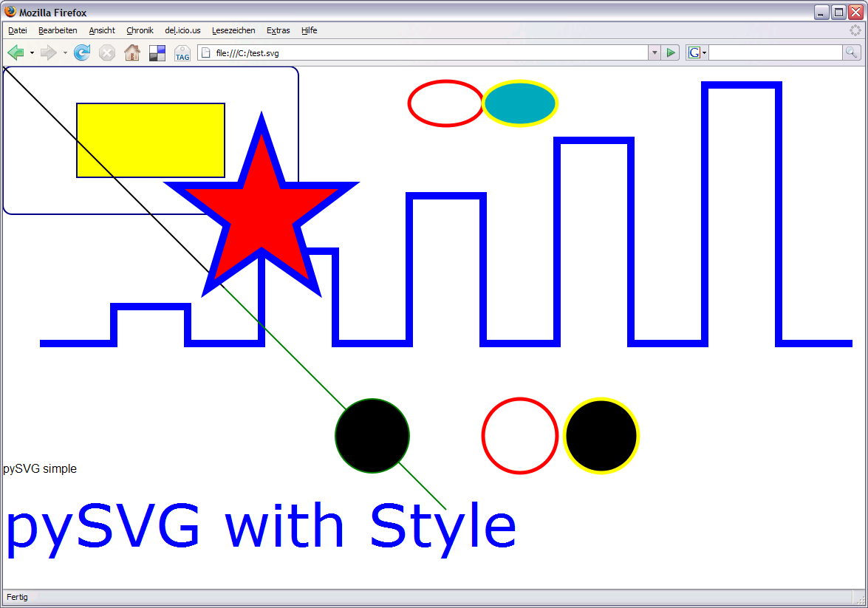This screenshot has height=608, width=868.
Task: Open the Ansicht menu
Action: click(102, 30)
